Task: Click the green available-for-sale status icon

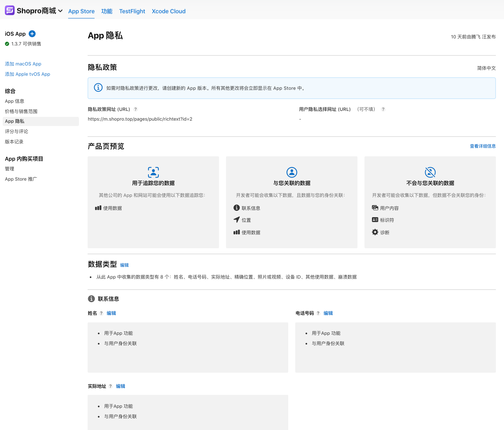Action: (7, 44)
